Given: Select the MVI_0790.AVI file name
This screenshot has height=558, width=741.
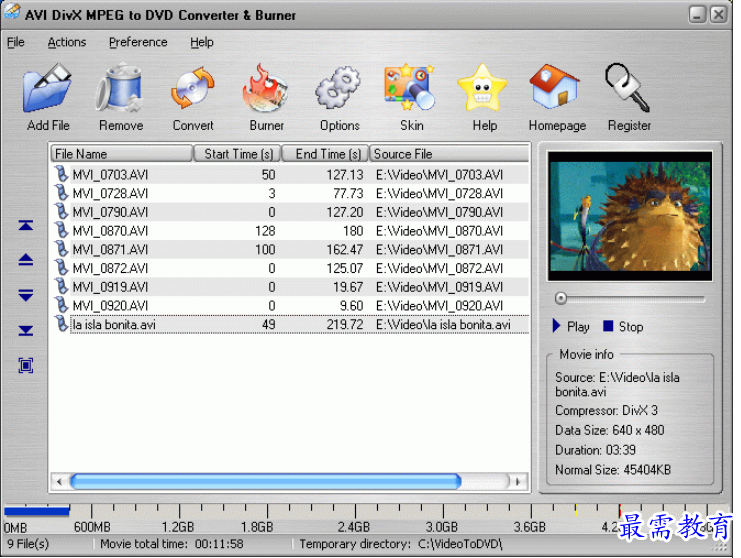Looking at the screenshot, I should tap(110, 212).
